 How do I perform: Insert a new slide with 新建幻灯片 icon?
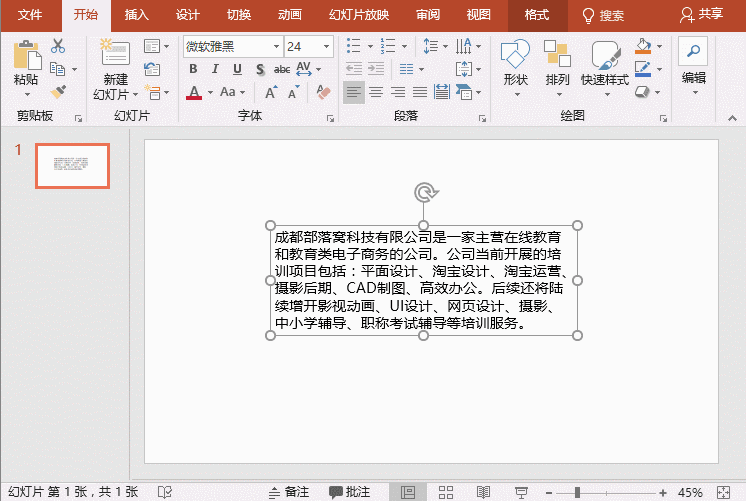115,52
